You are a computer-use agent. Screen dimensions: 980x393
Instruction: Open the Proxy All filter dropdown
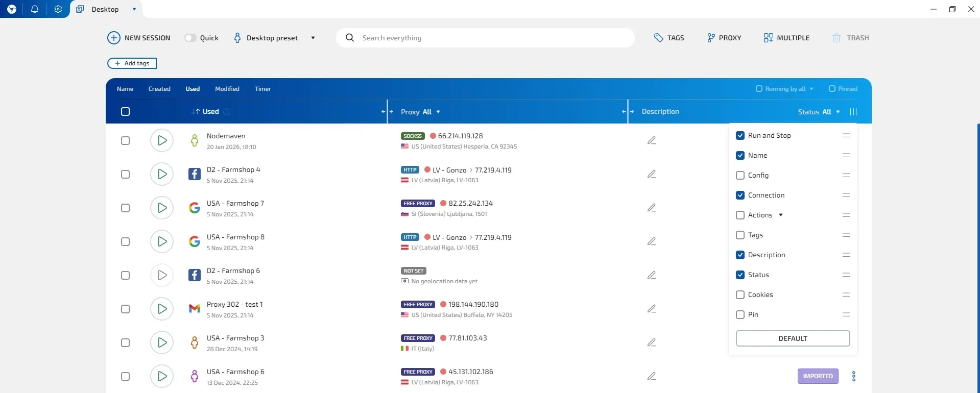pos(420,112)
